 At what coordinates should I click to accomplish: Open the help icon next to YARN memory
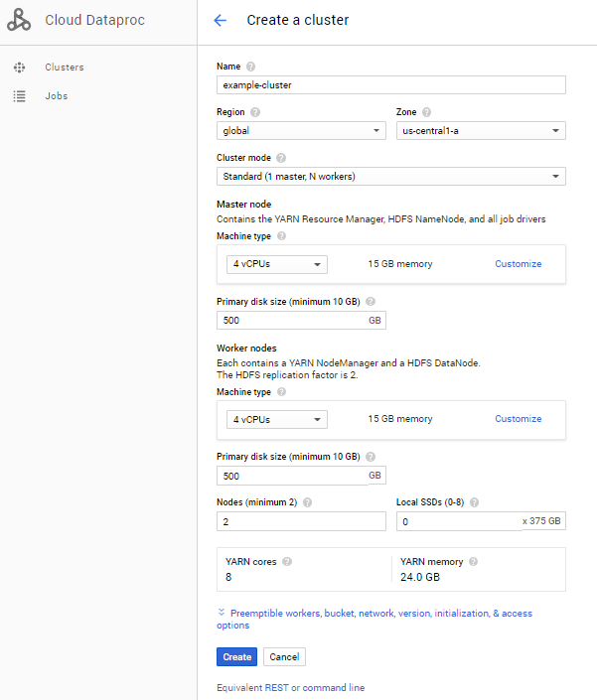click(x=473, y=561)
